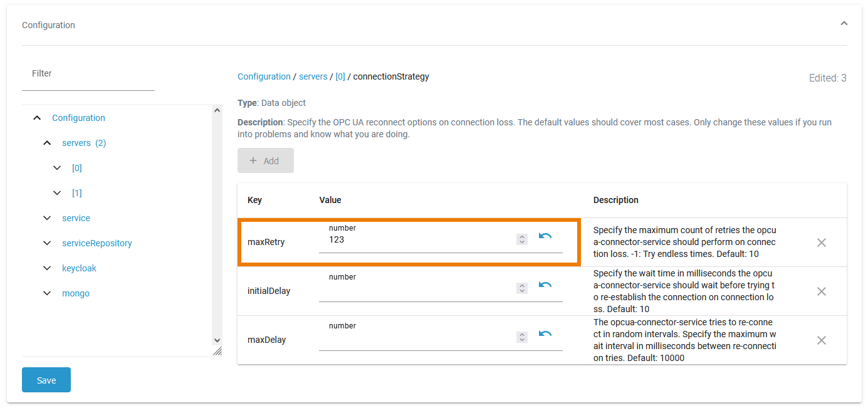Viewport: 868px width, 408px height.
Task: Save the configuration changes
Action: point(46,380)
